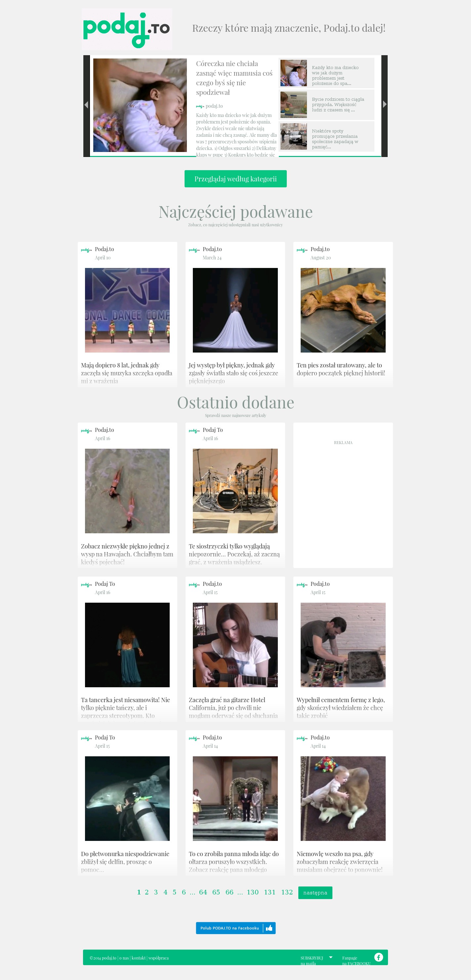This screenshot has height=980, width=471.
Task: Click thumbs-up icon on Polub PODAJ.TO button
Action: 269,928
